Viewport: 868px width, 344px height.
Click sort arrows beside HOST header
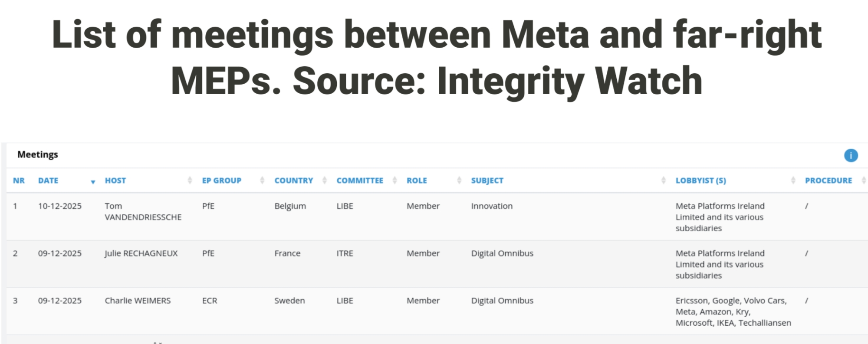[190, 180]
